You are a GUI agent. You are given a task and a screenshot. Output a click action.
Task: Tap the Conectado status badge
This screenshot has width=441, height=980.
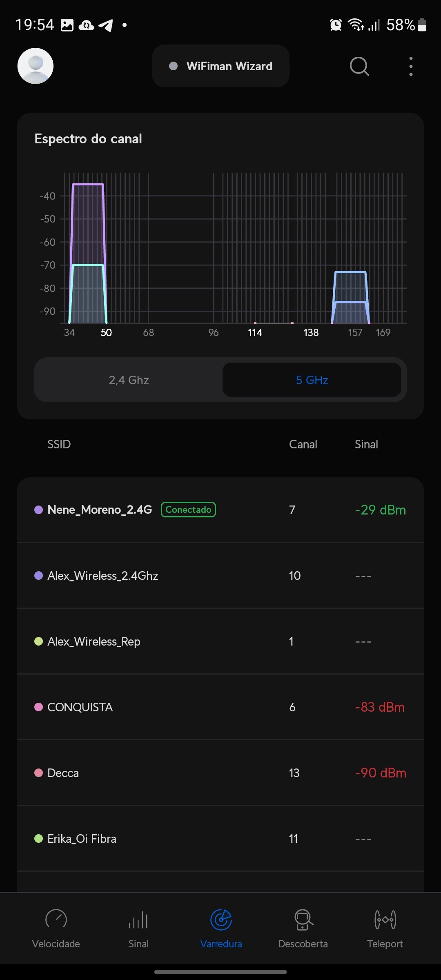pos(188,510)
